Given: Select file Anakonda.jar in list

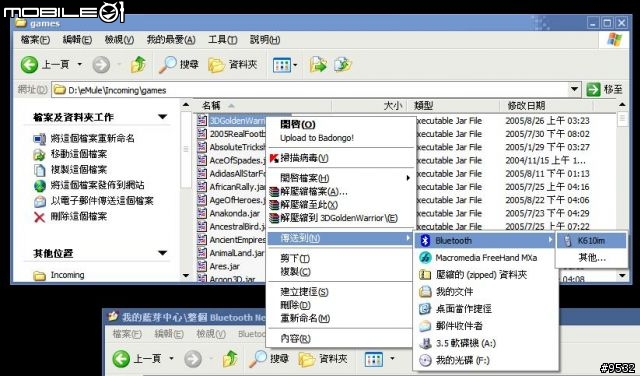Looking at the screenshot, I should click(235, 214).
